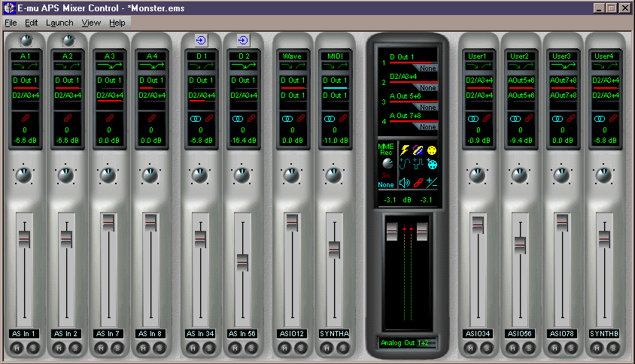The image size is (635, 364).
Task: Open the Help menu
Action: (x=117, y=23)
